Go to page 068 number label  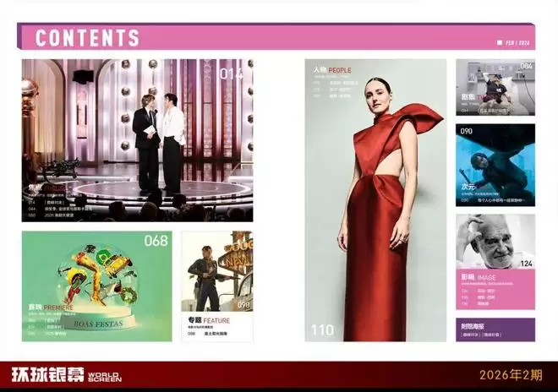[156, 241]
